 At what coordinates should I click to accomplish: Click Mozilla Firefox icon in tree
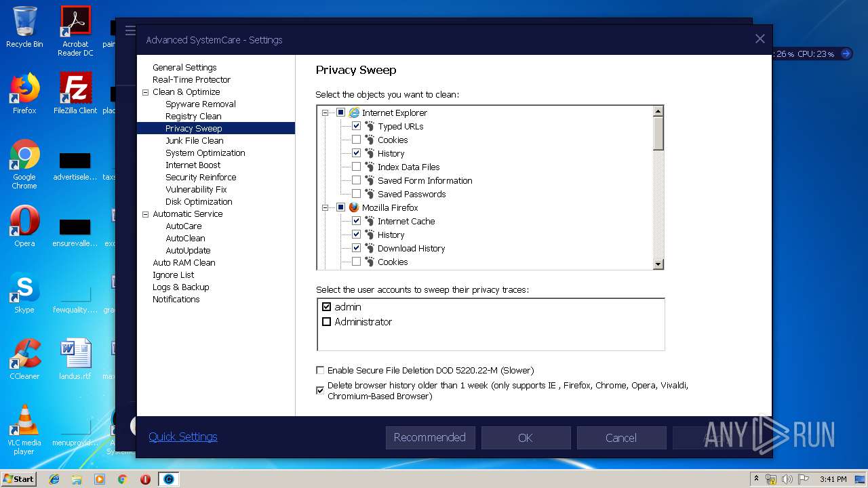[354, 207]
